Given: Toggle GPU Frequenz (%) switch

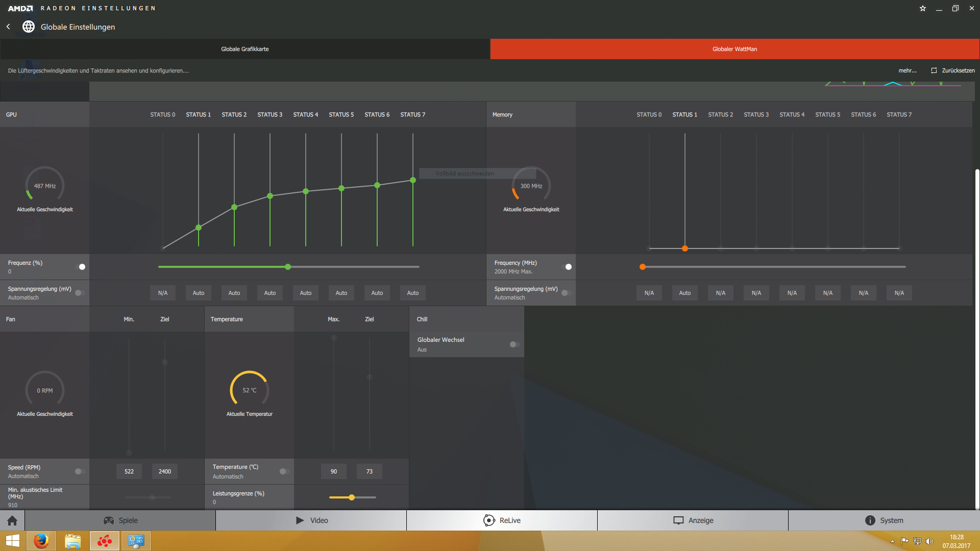Looking at the screenshot, I should click(80, 267).
